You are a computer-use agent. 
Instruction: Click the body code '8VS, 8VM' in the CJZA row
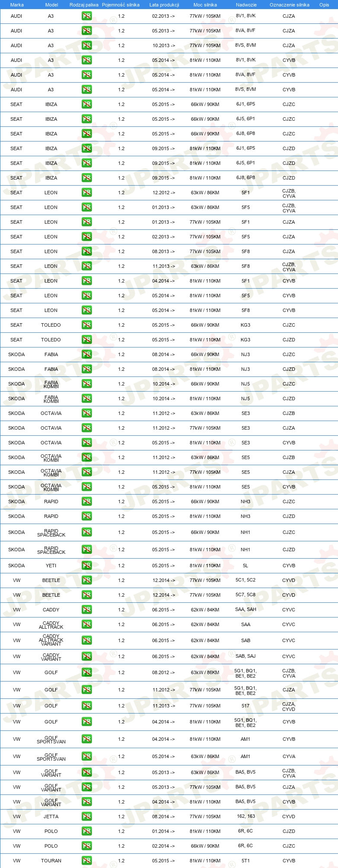pos(246,45)
